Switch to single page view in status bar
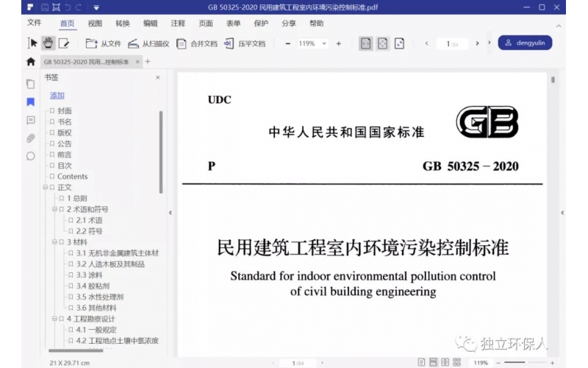 pyautogui.click(x=421, y=363)
